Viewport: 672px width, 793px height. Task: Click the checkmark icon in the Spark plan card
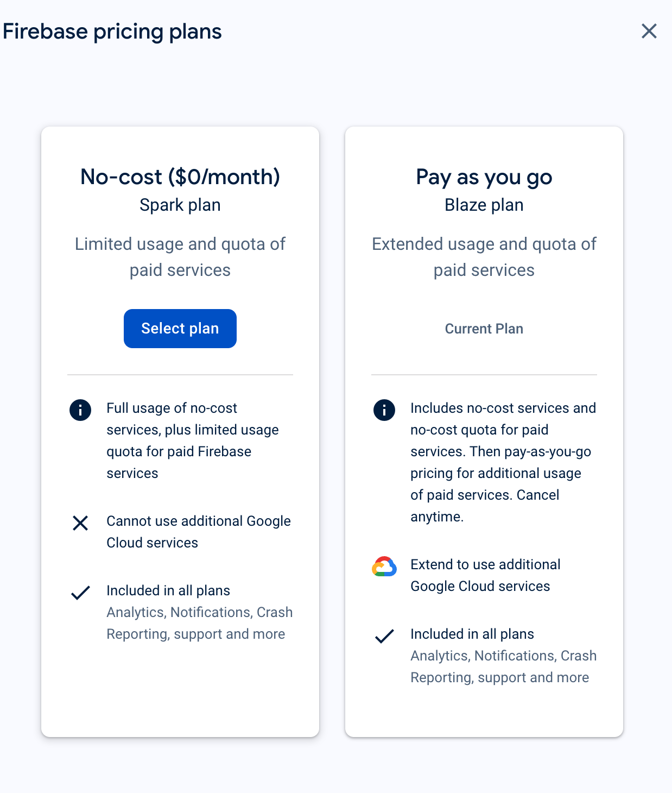tap(80, 593)
